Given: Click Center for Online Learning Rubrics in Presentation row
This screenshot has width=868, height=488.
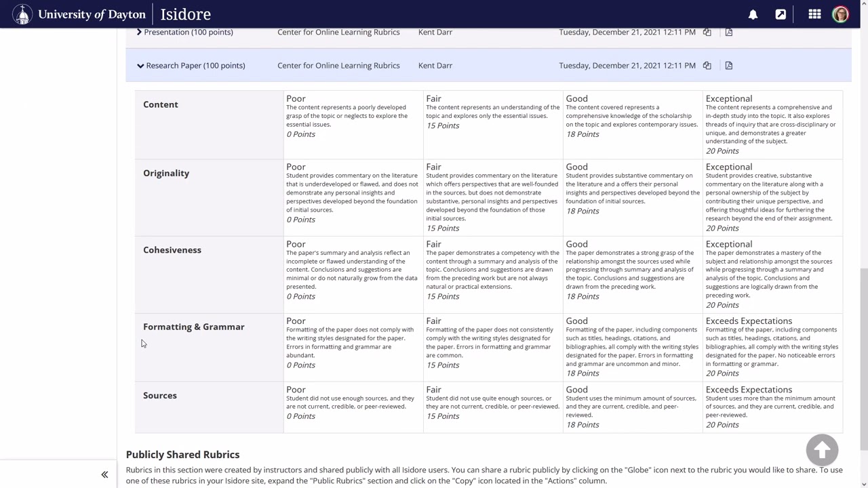Looking at the screenshot, I should (338, 32).
